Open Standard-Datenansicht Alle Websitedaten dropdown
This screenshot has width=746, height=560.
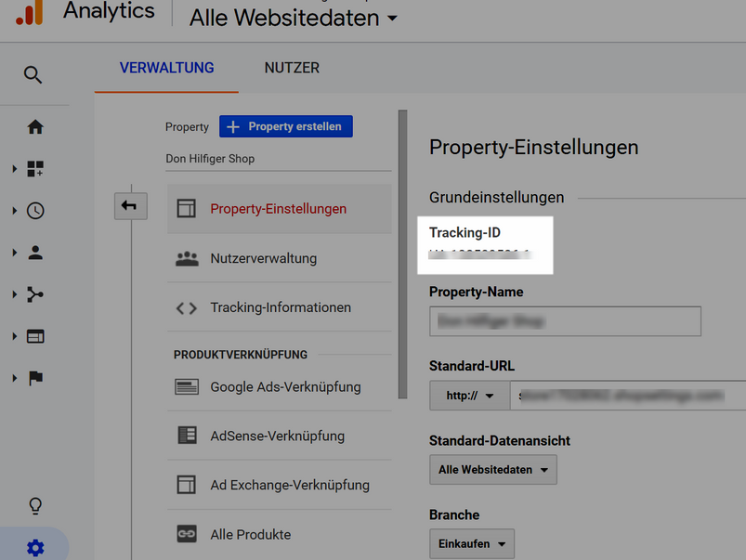[493, 470]
